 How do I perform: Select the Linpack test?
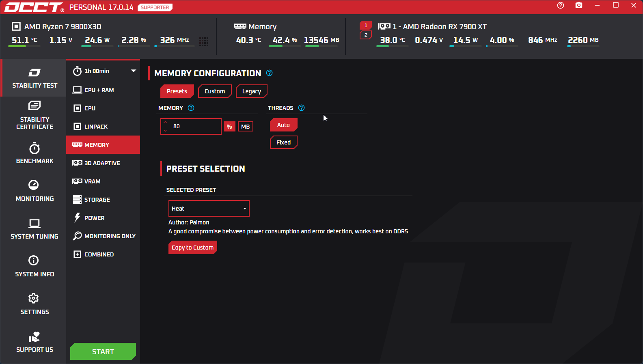click(x=103, y=127)
